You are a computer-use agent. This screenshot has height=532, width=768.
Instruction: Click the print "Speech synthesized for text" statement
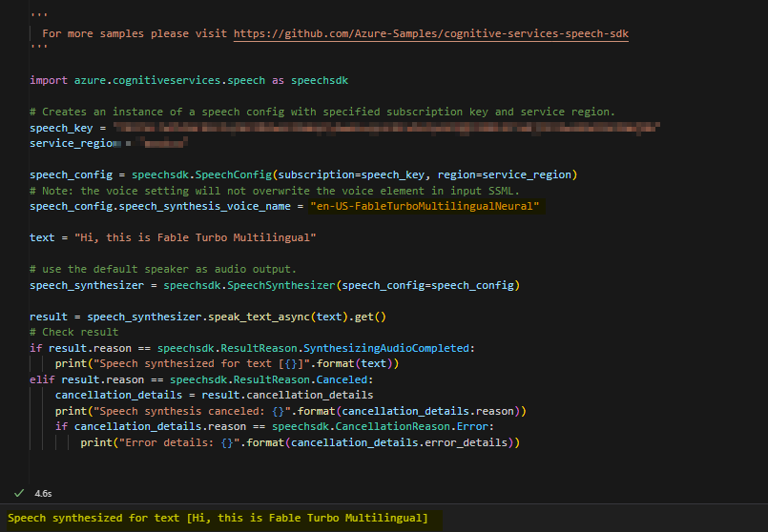tap(227, 363)
